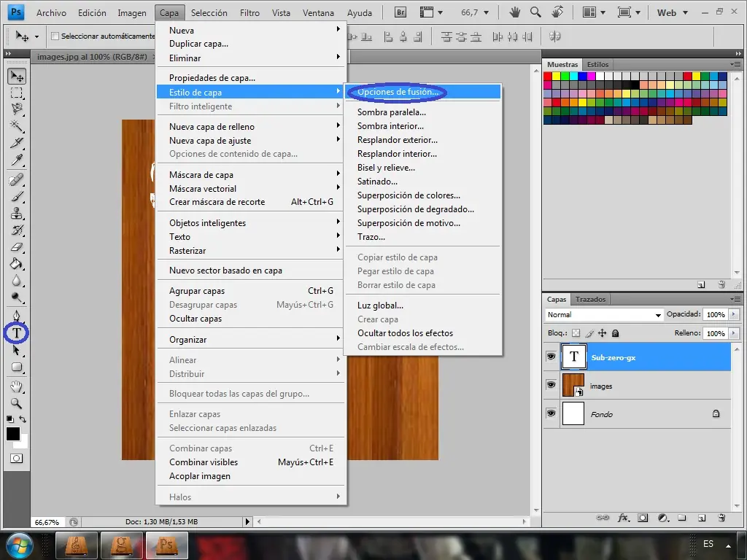Open the Opacidad slider arrow

(x=734, y=314)
